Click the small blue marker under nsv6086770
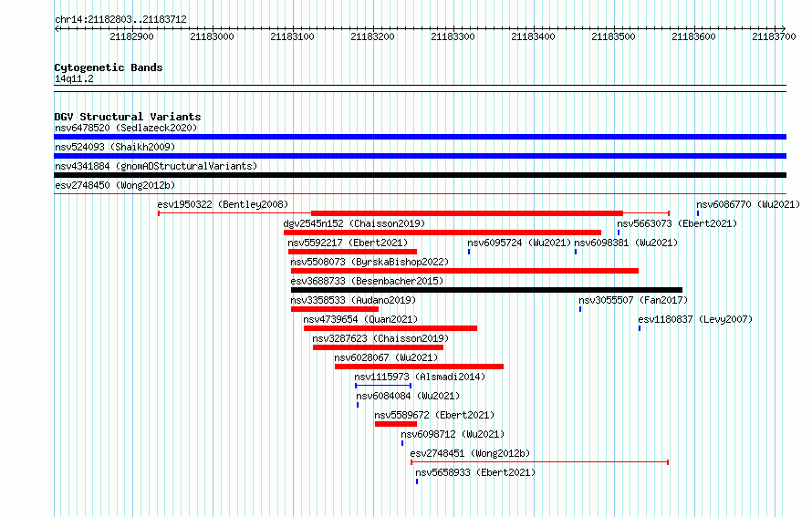The width and height of the screenshot is (812, 517). coord(698,213)
